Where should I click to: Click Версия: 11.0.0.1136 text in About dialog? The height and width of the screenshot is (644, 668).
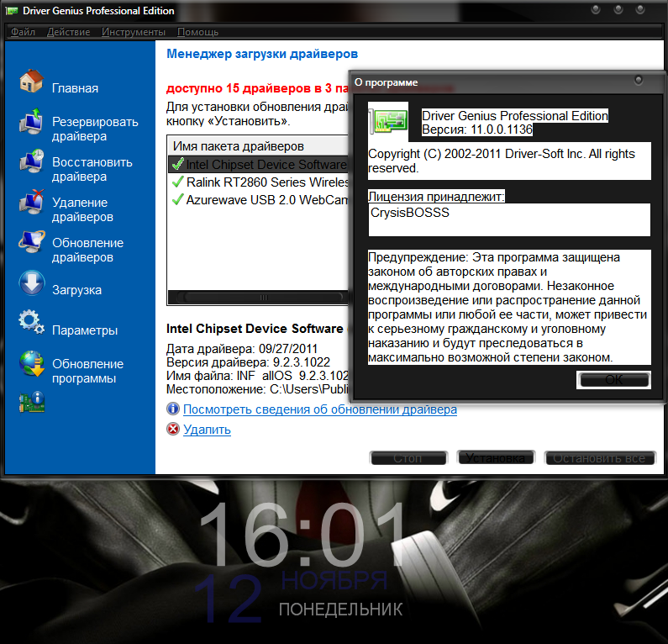coord(476,129)
